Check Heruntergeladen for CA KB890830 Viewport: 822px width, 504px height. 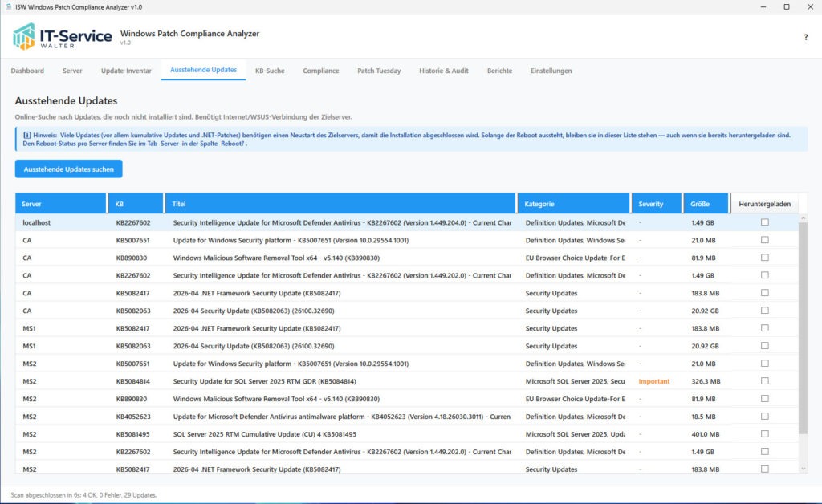(764, 258)
